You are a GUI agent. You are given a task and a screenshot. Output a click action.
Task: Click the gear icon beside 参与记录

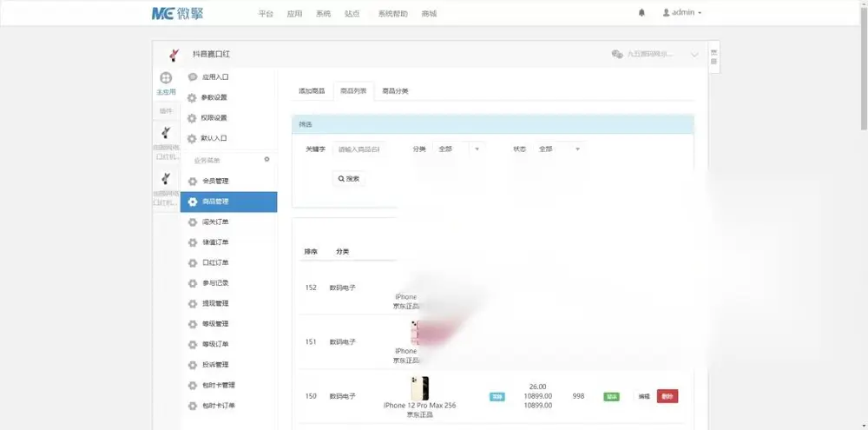(x=192, y=284)
